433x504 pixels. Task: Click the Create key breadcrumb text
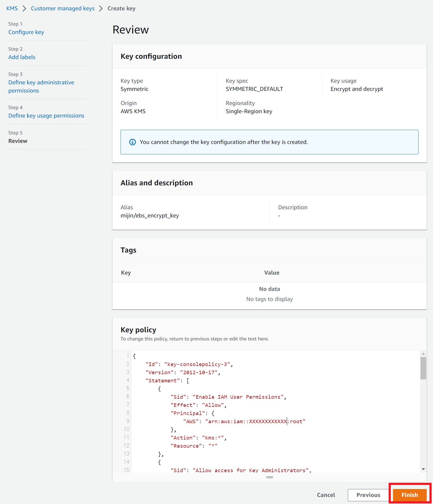click(x=121, y=8)
